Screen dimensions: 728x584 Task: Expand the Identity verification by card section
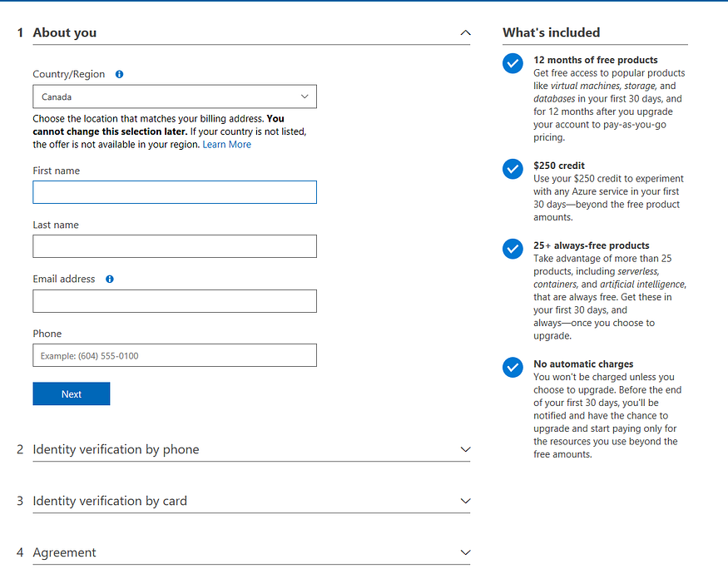[465, 500]
